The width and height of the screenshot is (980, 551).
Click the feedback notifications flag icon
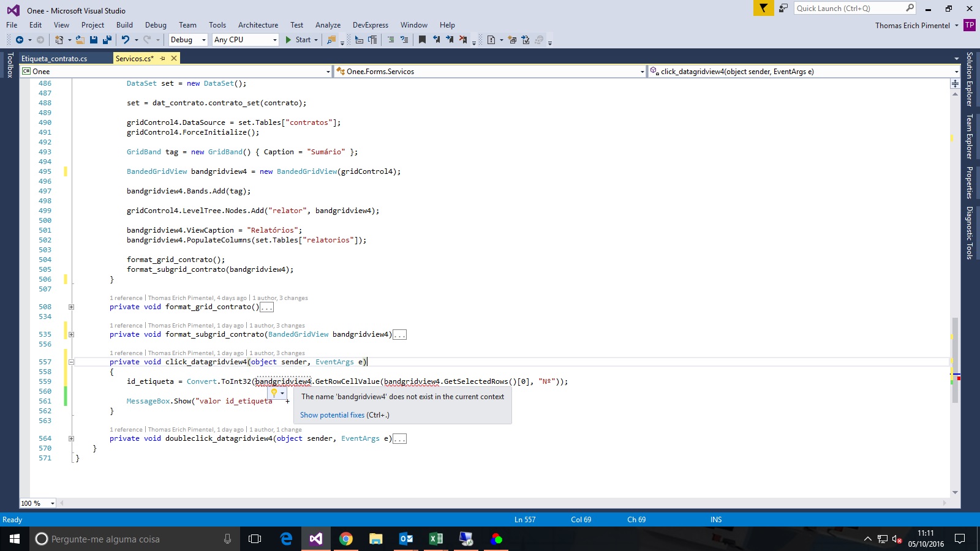coord(763,8)
